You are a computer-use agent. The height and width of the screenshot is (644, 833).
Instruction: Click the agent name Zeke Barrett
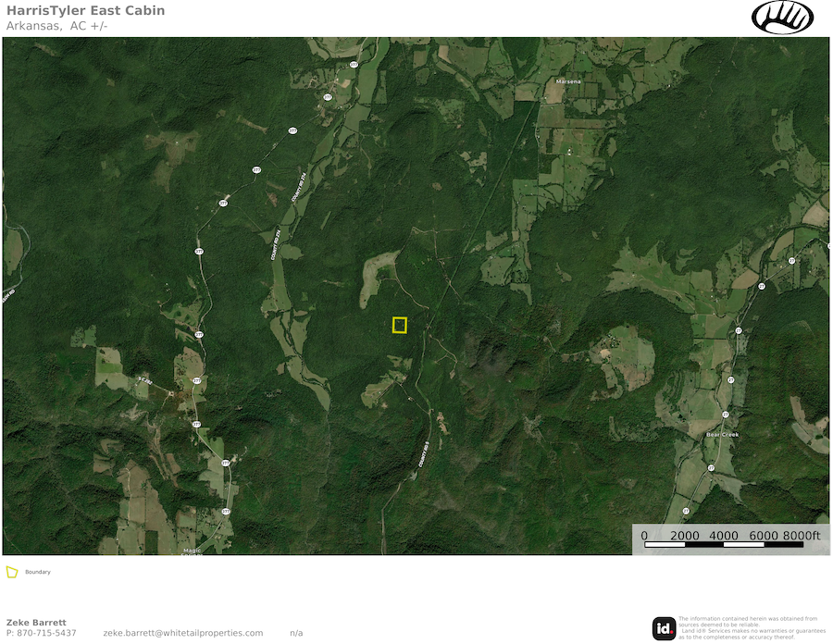point(36,622)
